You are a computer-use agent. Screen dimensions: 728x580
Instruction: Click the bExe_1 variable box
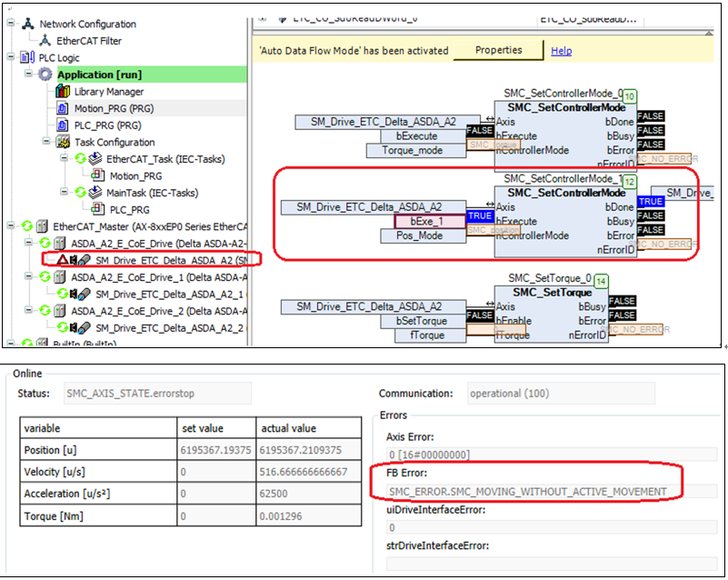click(x=430, y=221)
